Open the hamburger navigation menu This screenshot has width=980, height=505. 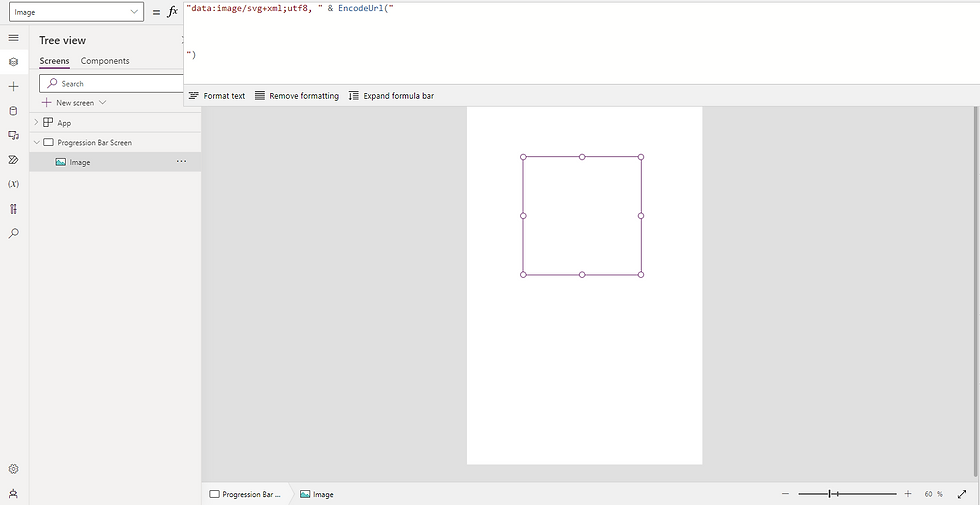13,38
